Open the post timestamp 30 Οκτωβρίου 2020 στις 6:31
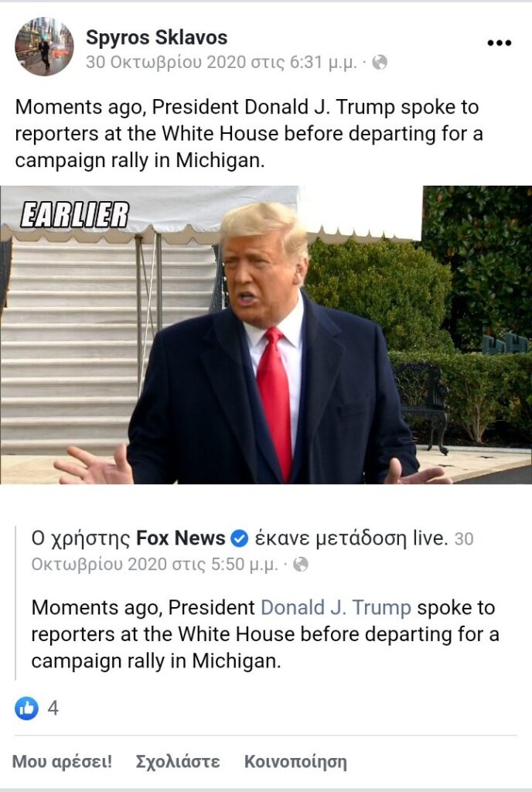The height and width of the screenshot is (792, 532). (x=221, y=62)
